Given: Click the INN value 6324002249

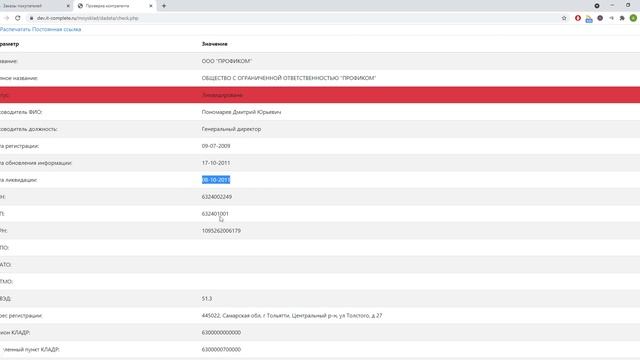Looking at the screenshot, I should click(217, 197).
